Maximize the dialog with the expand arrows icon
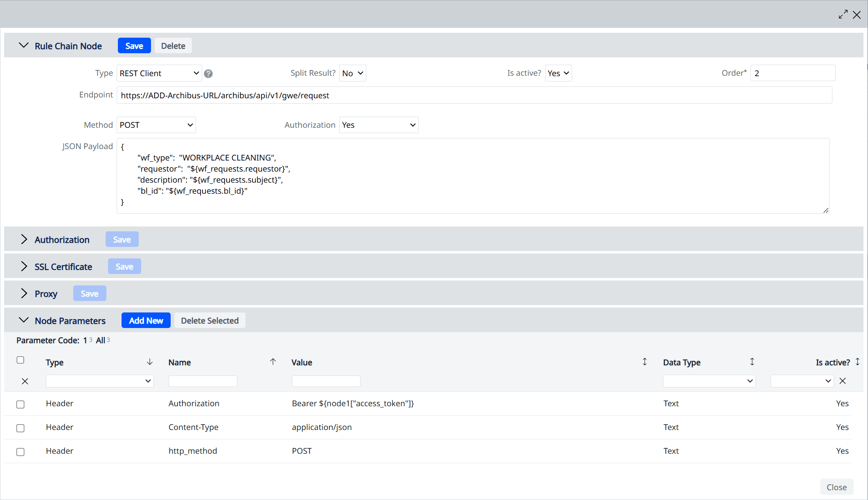The image size is (868, 500). [843, 14]
